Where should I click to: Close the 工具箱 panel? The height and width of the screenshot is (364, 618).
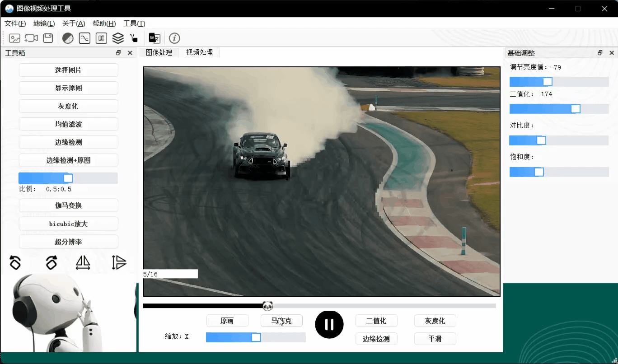[130, 53]
